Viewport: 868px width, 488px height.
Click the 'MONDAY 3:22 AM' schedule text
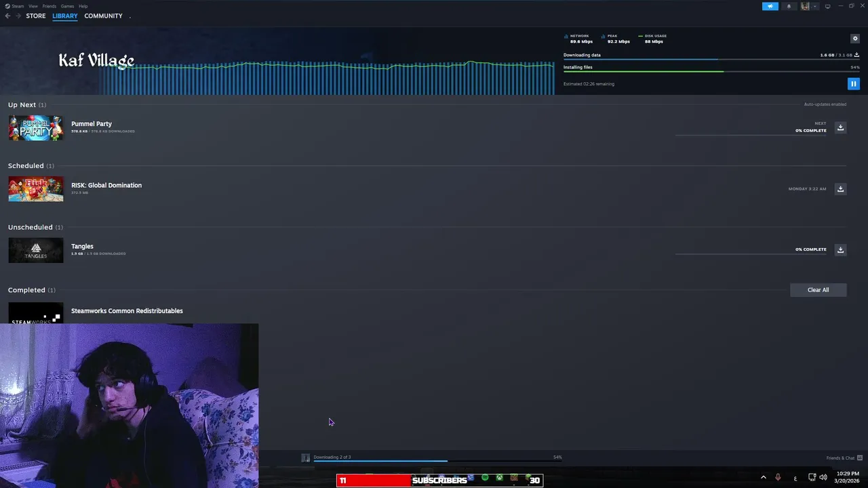click(x=807, y=189)
